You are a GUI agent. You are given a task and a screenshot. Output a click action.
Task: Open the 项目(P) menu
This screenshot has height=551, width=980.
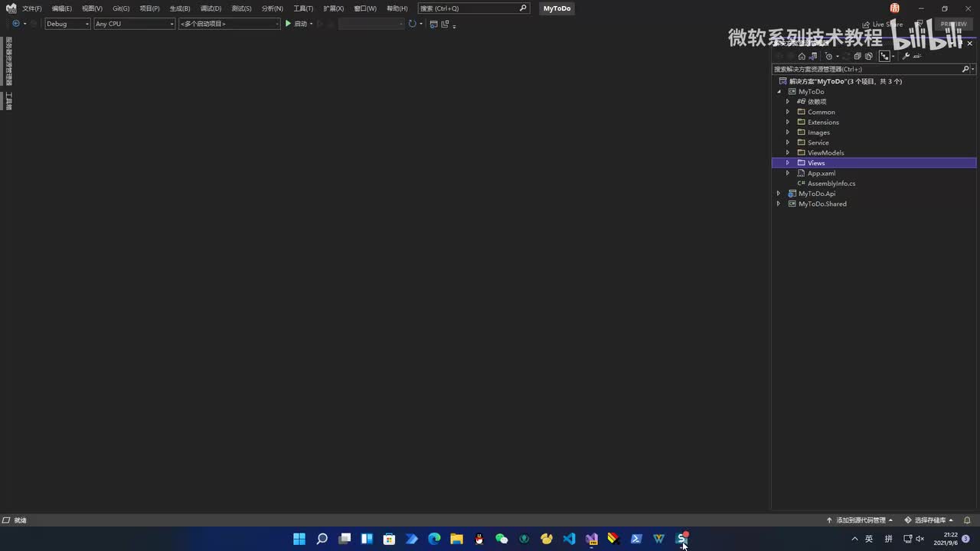pos(149,8)
